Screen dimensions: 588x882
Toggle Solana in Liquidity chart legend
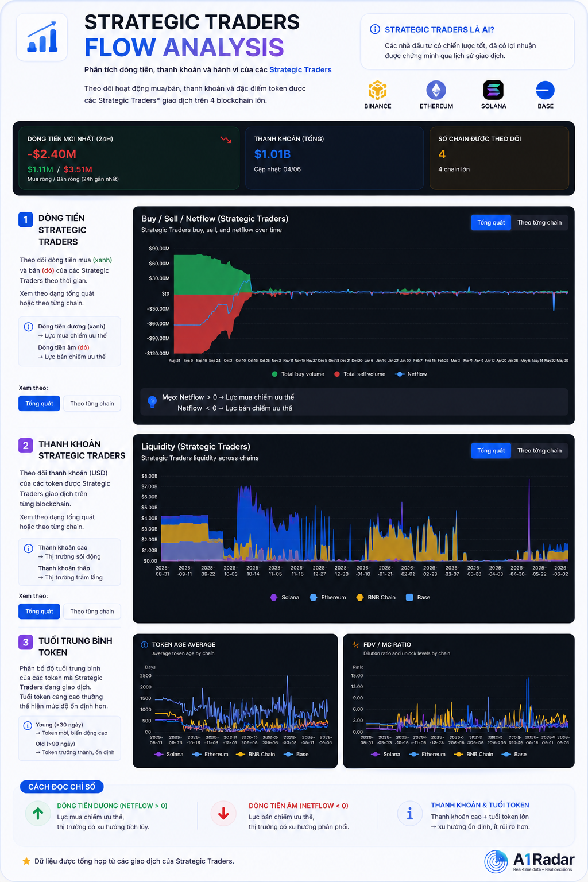point(285,598)
